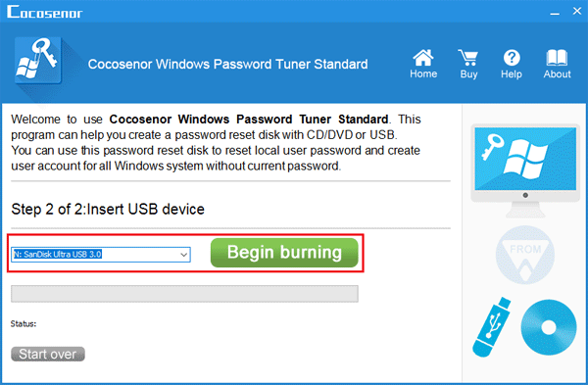588x385 pixels.
Task: Click the faded FROM badge icon
Action: pyautogui.click(x=525, y=255)
